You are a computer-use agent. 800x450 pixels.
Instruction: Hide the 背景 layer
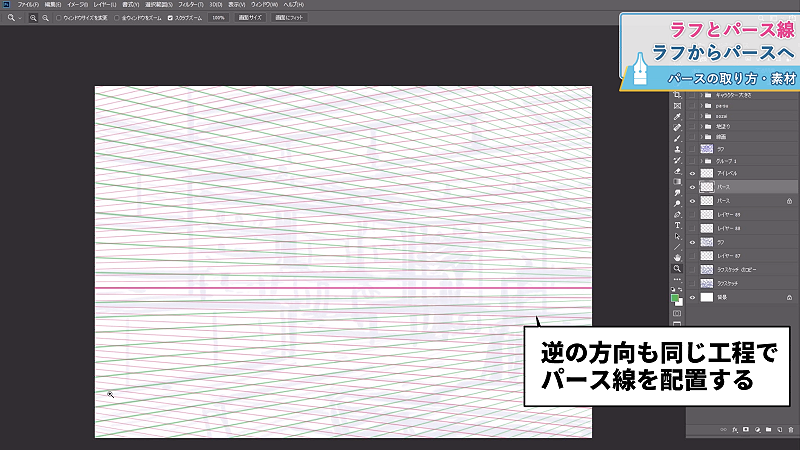coord(692,297)
